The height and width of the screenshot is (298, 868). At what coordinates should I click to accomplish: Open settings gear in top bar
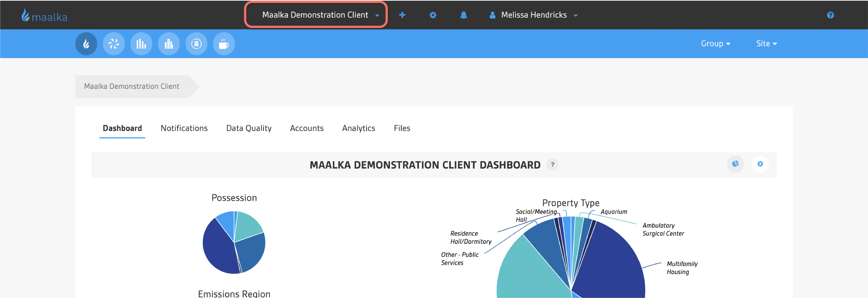tap(433, 15)
